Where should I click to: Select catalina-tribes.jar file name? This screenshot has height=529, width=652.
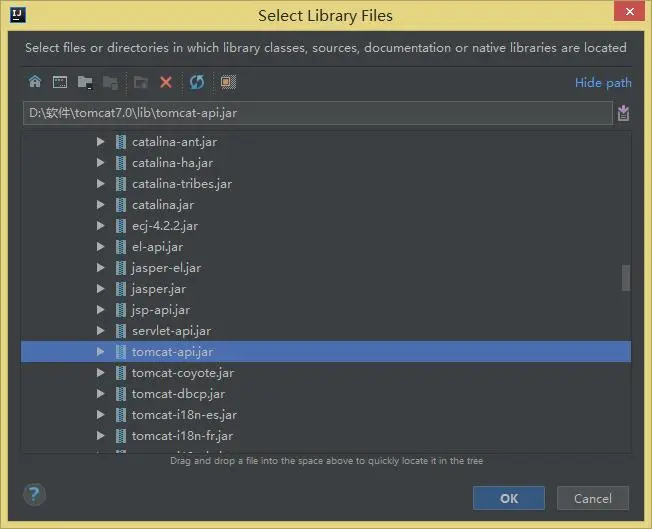(182, 183)
